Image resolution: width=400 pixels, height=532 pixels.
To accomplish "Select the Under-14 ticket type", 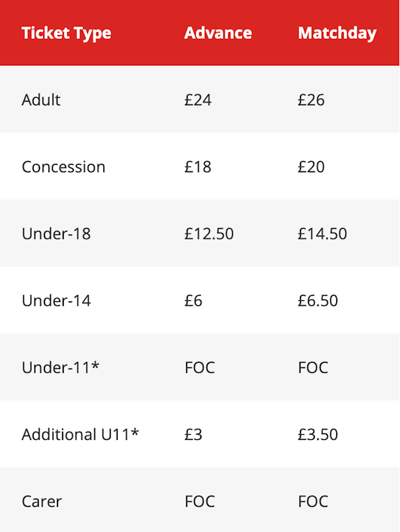I will coord(56,301).
